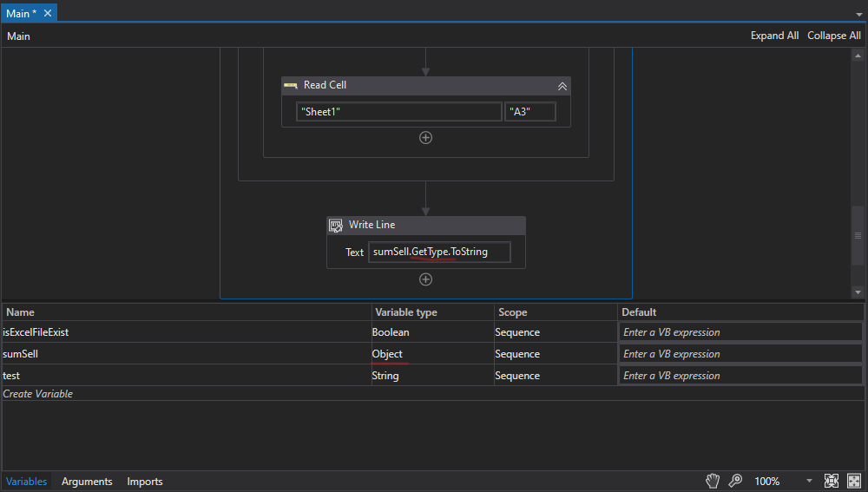Add activity below Write Line plus icon
868x492 pixels.
[x=425, y=279]
